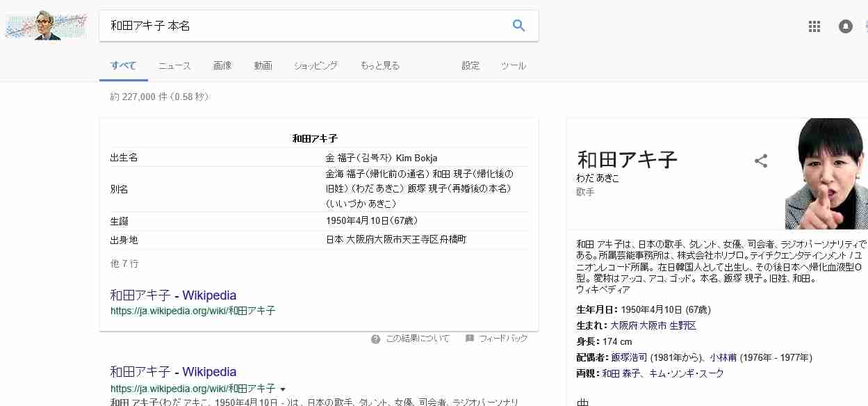Open the notifications bell icon
The image size is (868, 406).
(846, 26)
